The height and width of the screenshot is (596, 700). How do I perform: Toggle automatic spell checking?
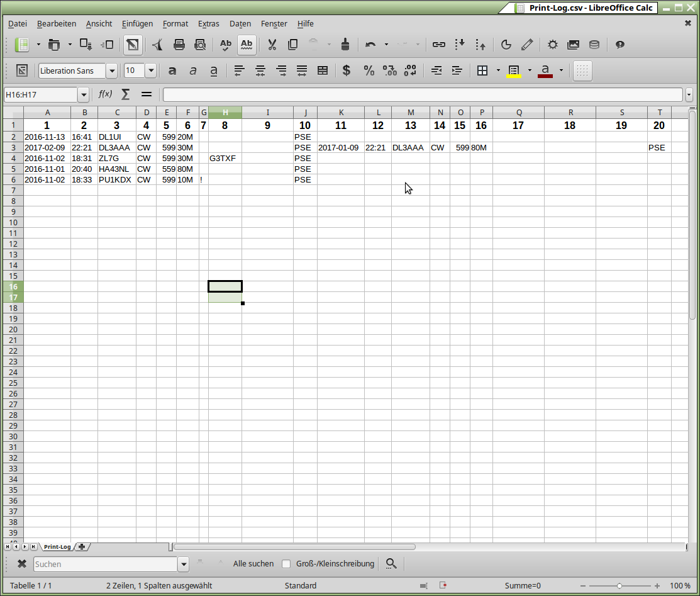pyautogui.click(x=247, y=45)
